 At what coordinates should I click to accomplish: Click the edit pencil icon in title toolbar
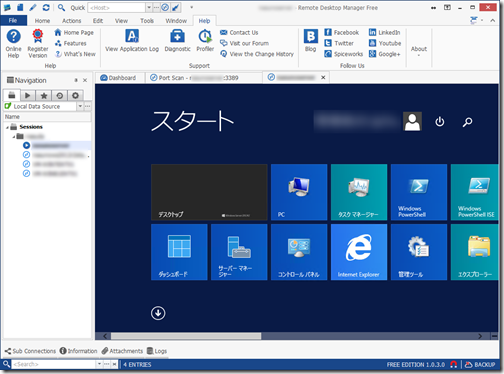tap(33, 7)
